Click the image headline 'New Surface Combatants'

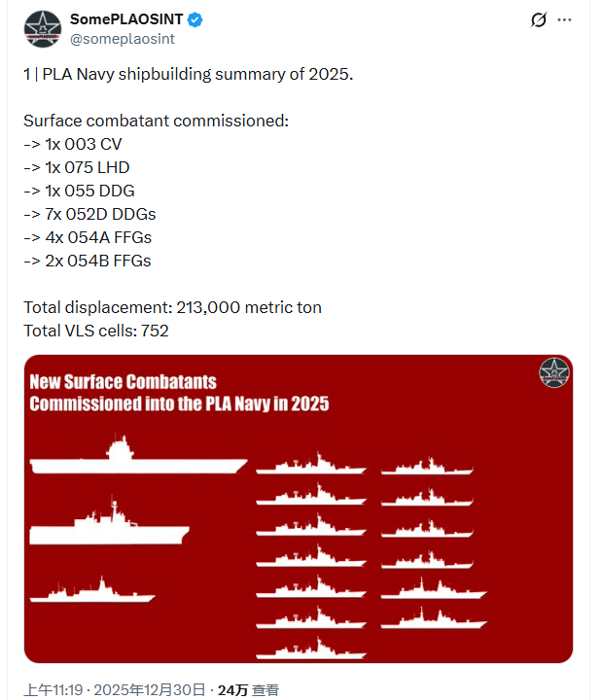pos(124,381)
